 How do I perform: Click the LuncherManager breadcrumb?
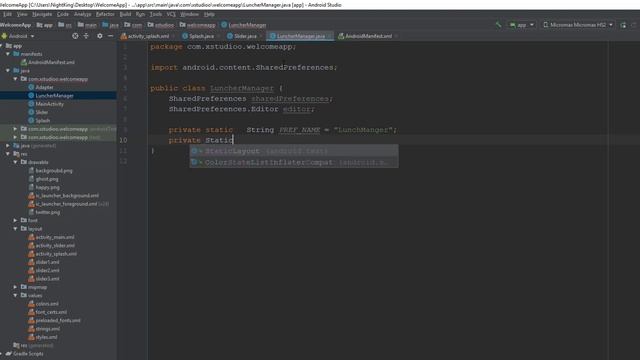[x=244, y=25]
